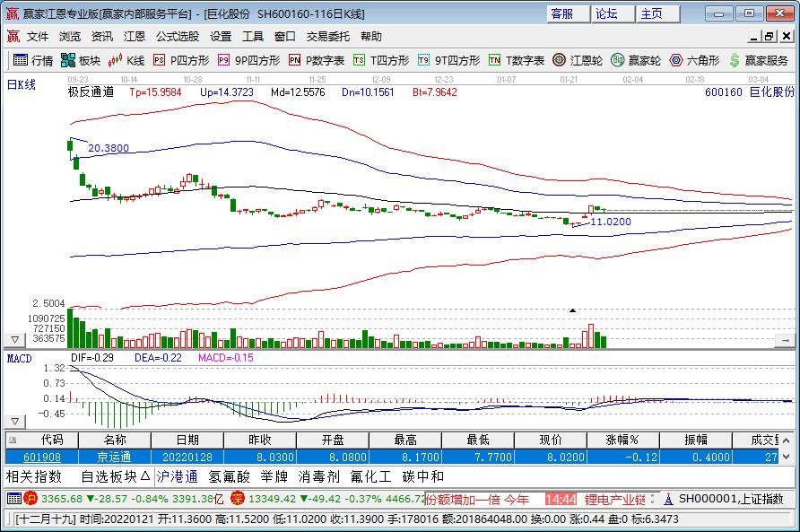Click the scrolling news ticker 锂电产业链
This screenshot has height=532, width=800.
pyautogui.click(x=614, y=500)
